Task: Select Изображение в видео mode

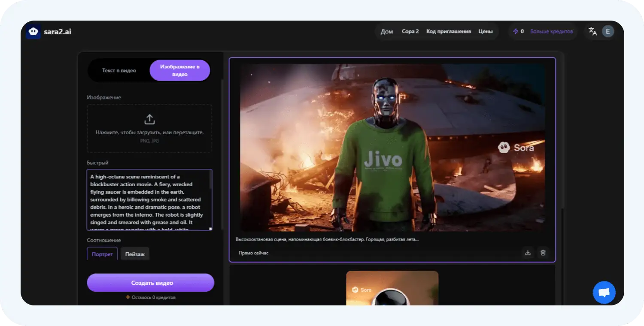Action: (179, 70)
